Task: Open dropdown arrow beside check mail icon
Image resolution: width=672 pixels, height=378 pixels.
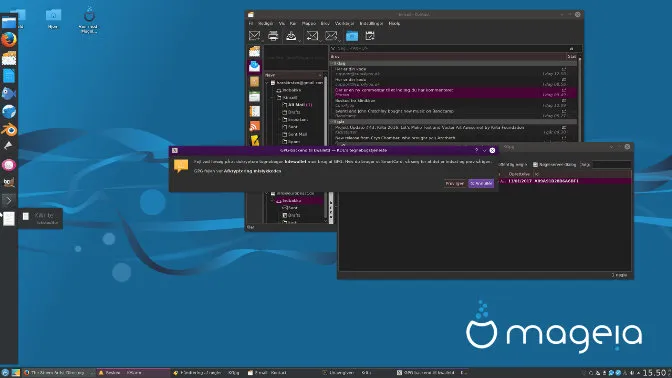Action: 299,40
